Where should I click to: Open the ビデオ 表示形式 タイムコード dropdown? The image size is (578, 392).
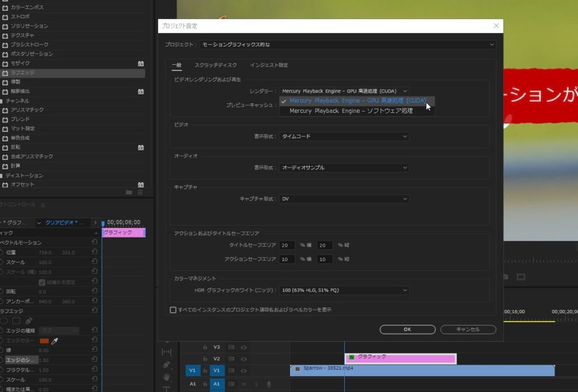pyautogui.click(x=344, y=136)
